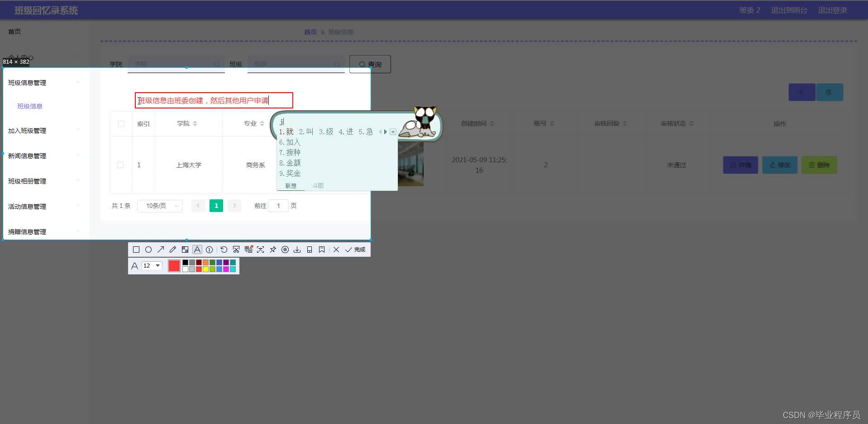Expand the 新闻信息管理 menu chevron
Viewport: 868px width, 424px height.
[x=78, y=155]
